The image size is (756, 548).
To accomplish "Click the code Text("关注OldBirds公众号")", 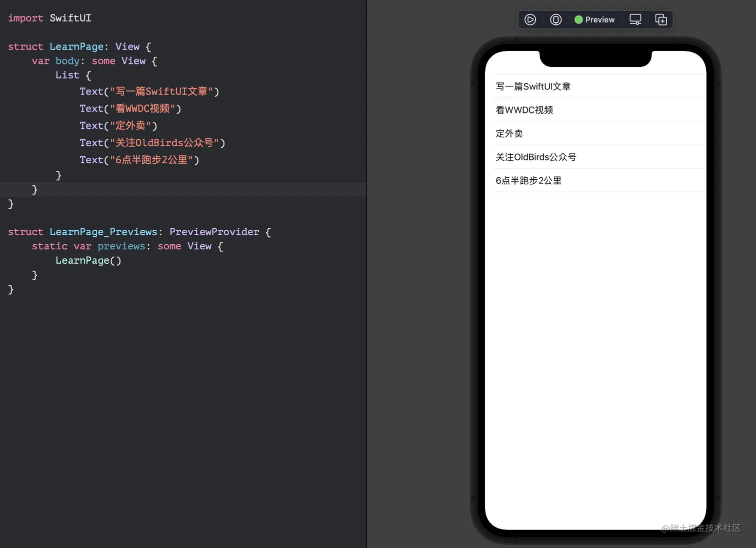I will point(152,142).
